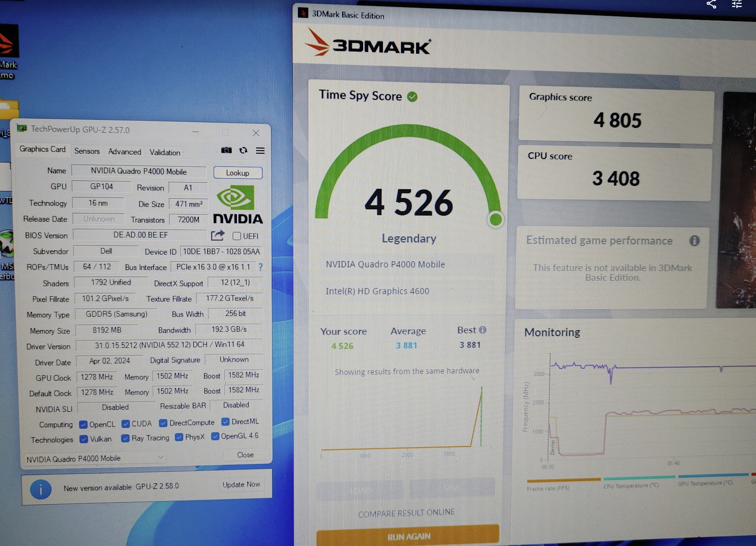Click the Memory Type value GDDR5 (Samsung)
756x546 pixels.
[x=117, y=314]
